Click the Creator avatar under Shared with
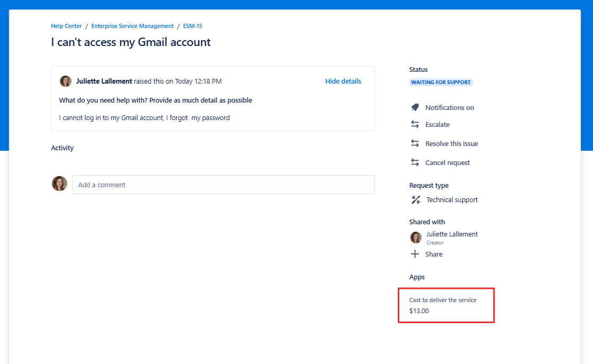The width and height of the screenshot is (593, 364). click(x=416, y=238)
